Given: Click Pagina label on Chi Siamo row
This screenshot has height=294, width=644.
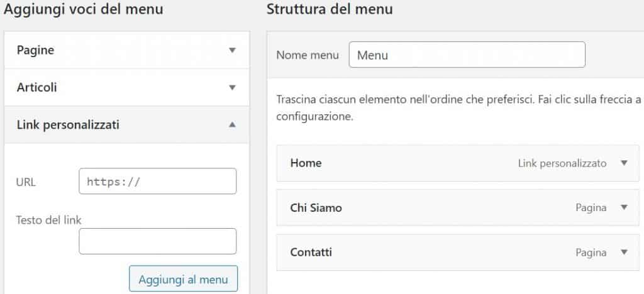Looking at the screenshot, I should click(x=591, y=208).
